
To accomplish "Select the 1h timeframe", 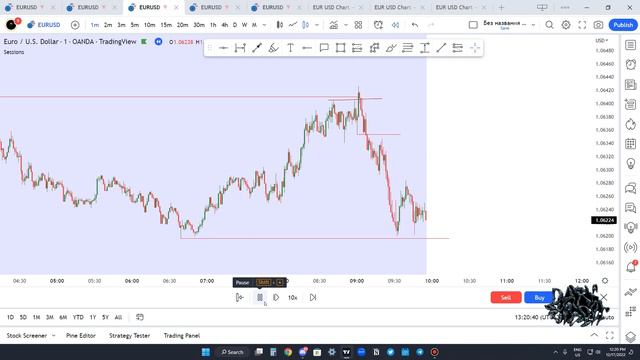I will [x=213, y=25].
